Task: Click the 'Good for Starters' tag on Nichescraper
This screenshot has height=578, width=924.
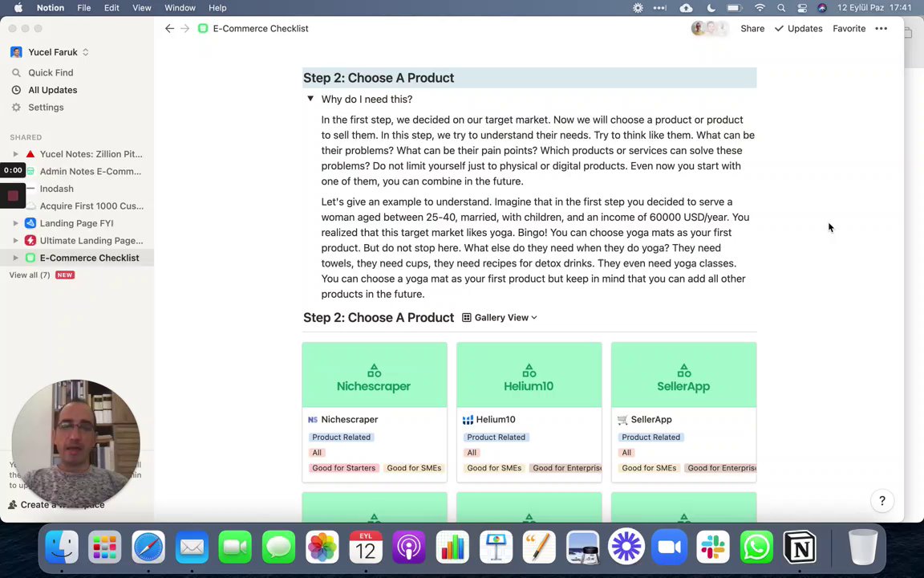Action: coord(343,468)
